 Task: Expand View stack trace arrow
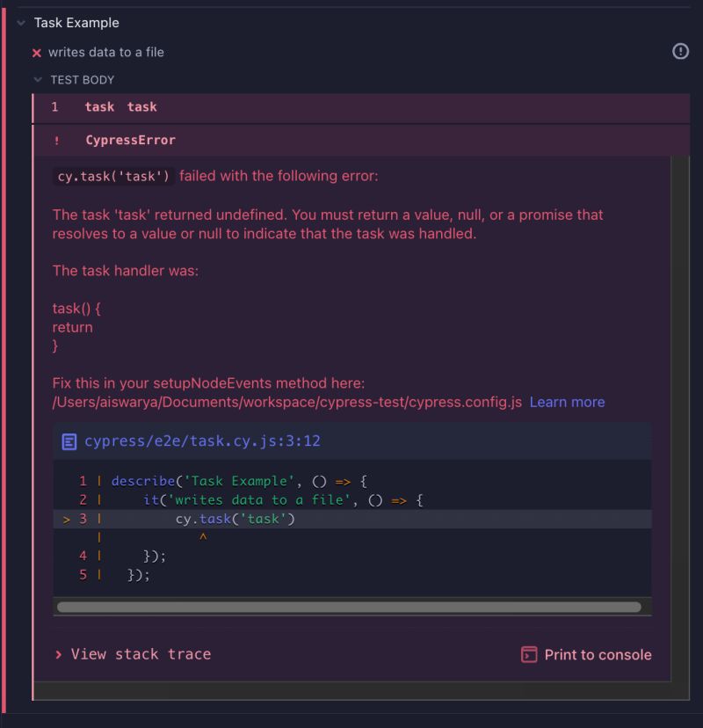(x=59, y=655)
